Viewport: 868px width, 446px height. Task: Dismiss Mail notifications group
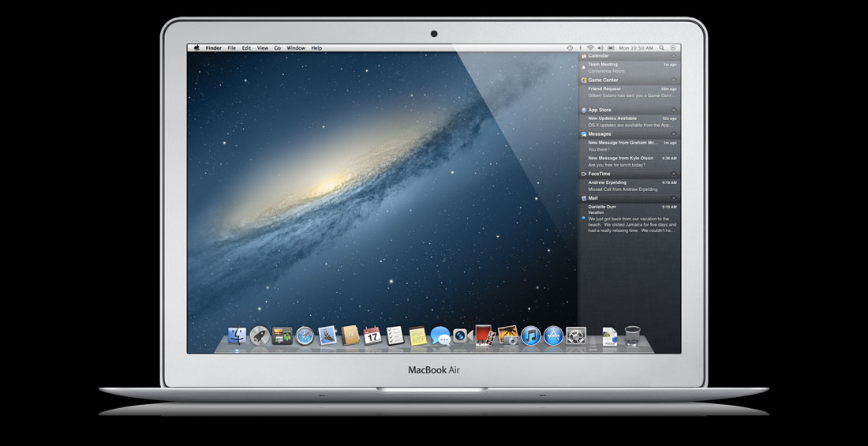674,198
